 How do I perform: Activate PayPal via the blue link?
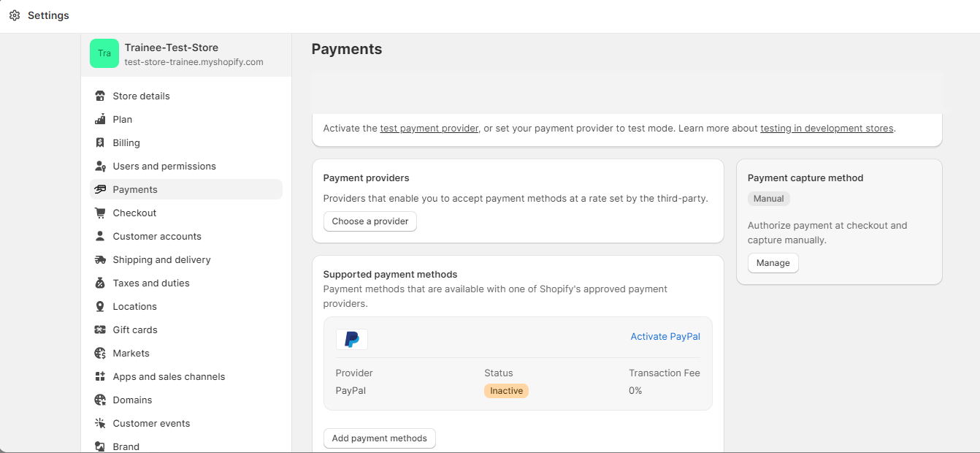coord(665,336)
